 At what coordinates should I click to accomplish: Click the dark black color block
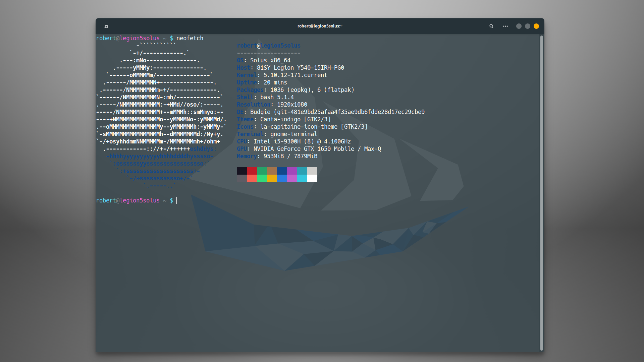pyautogui.click(x=242, y=171)
